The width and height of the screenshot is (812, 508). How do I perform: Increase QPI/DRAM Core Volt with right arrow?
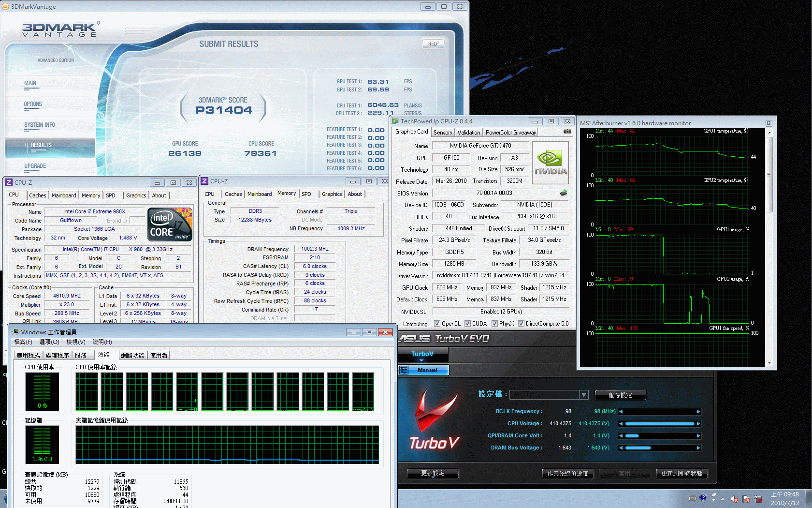tap(698, 436)
